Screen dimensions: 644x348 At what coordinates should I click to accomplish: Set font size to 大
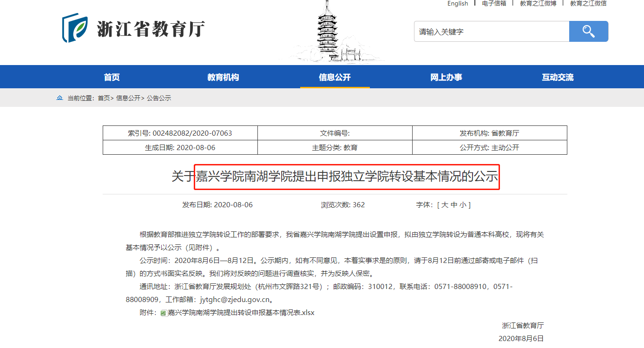pyautogui.click(x=444, y=205)
